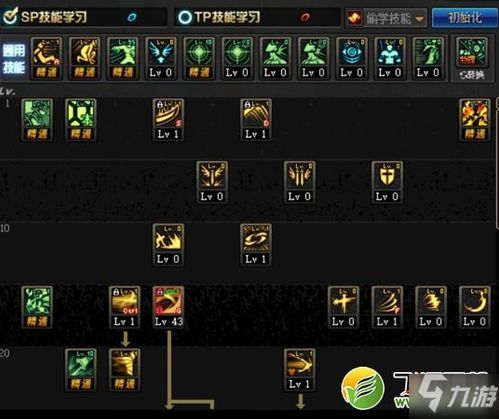Screen dimensions: 499x419
Task: Click the golden crescent slash Lv 0 skill
Action: 474,307
